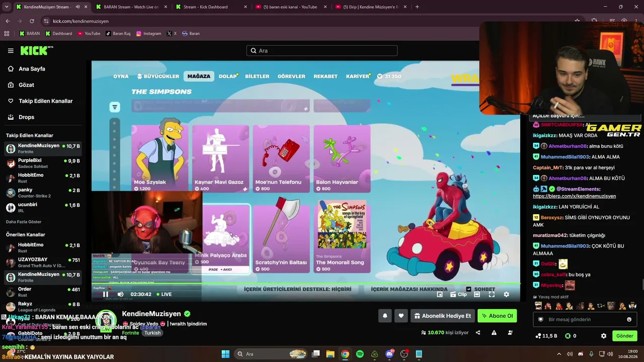Viewport: 644px width, 362px height.
Task: Open new browser tab with plus button
Action: point(417,7)
